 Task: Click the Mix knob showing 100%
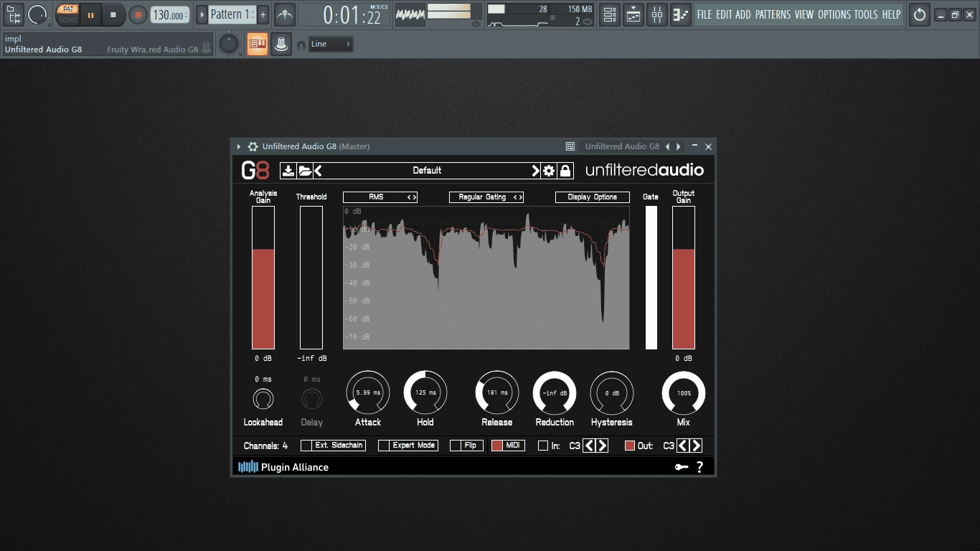tap(684, 393)
